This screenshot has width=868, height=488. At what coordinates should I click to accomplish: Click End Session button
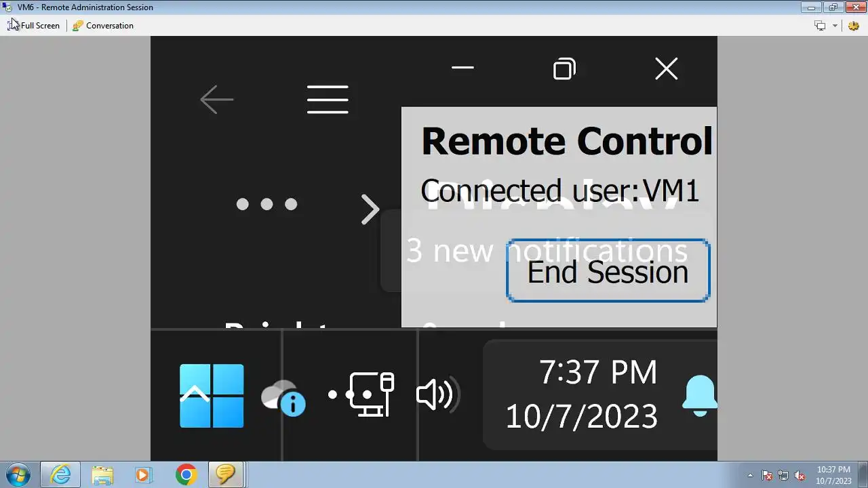[x=608, y=271]
